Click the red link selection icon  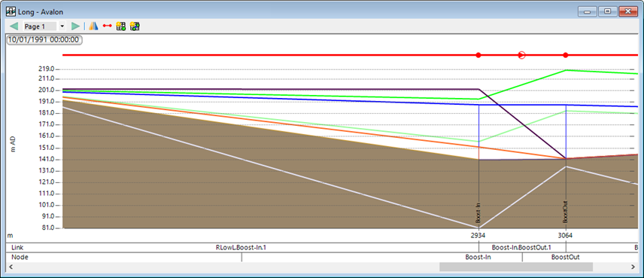click(x=107, y=26)
